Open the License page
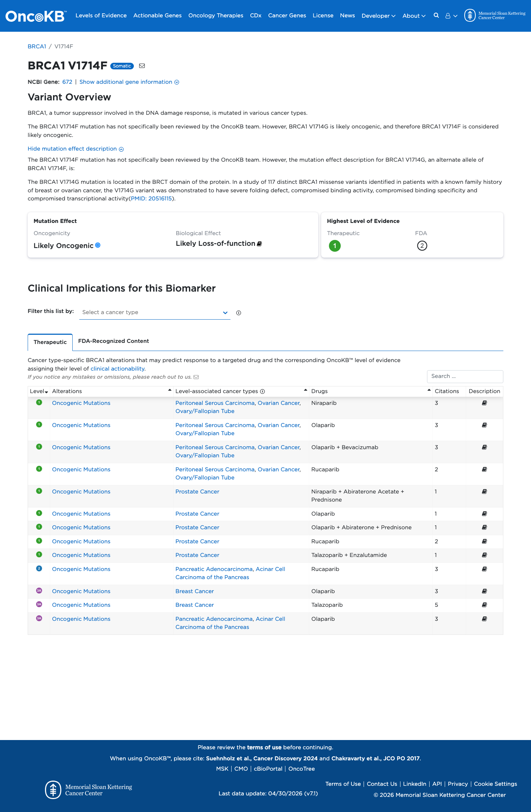Image resolution: width=531 pixels, height=812 pixels. (x=323, y=16)
